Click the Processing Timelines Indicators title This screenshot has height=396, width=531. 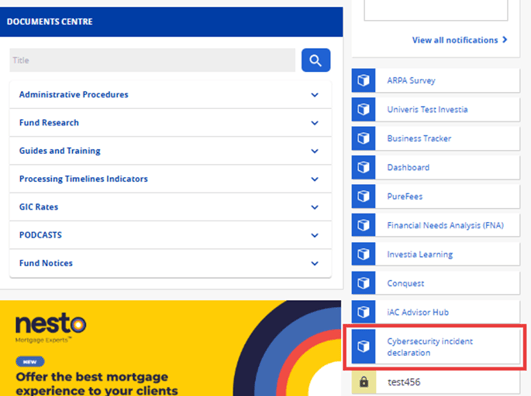point(84,179)
